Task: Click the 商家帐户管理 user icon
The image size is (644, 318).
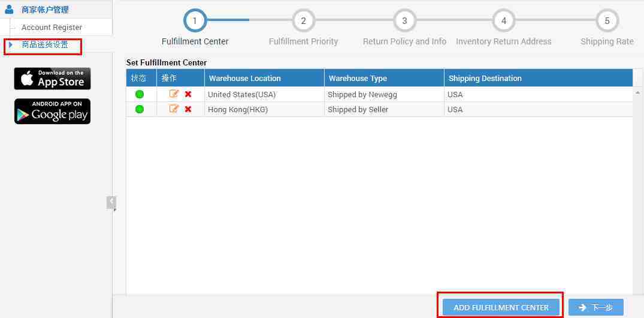Action: point(9,10)
